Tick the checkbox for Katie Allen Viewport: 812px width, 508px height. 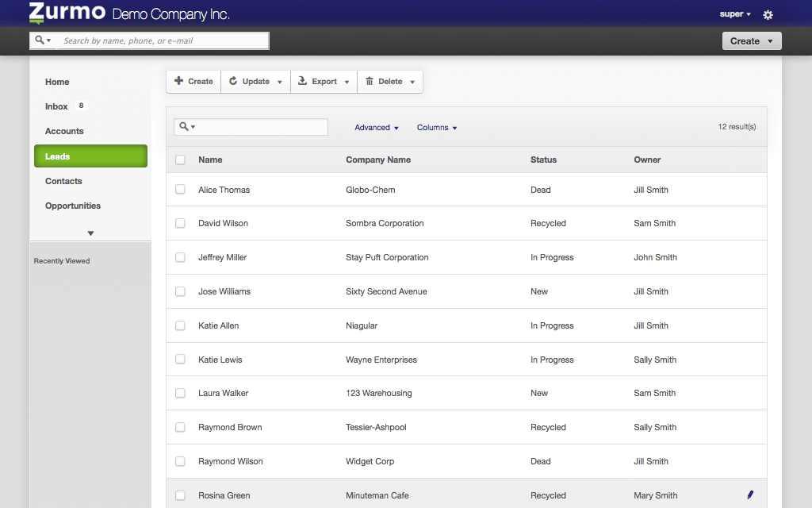[181, 325]
